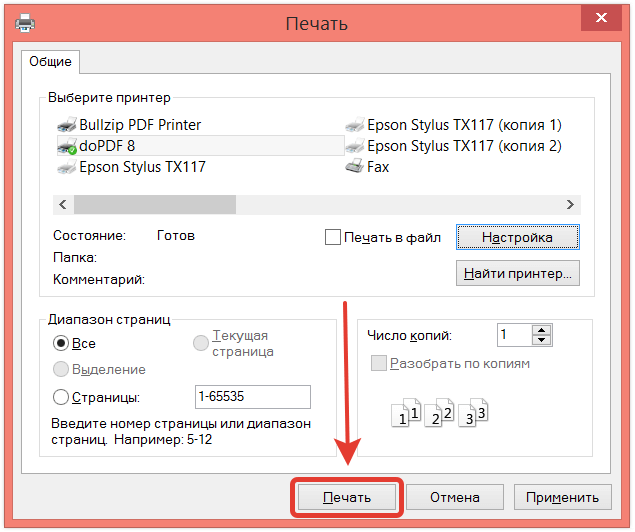
Task: Select the Fax printer icon
Action: click(355, 167)
